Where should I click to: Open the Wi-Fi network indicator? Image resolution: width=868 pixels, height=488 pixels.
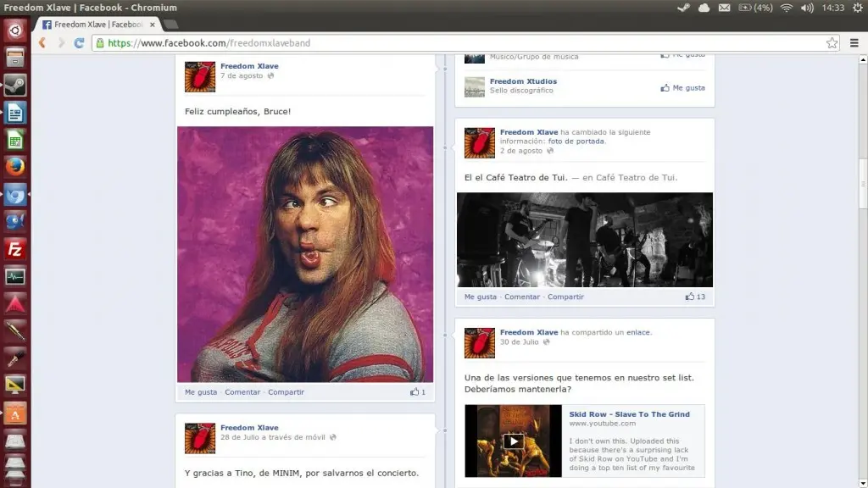coord(787,8)
